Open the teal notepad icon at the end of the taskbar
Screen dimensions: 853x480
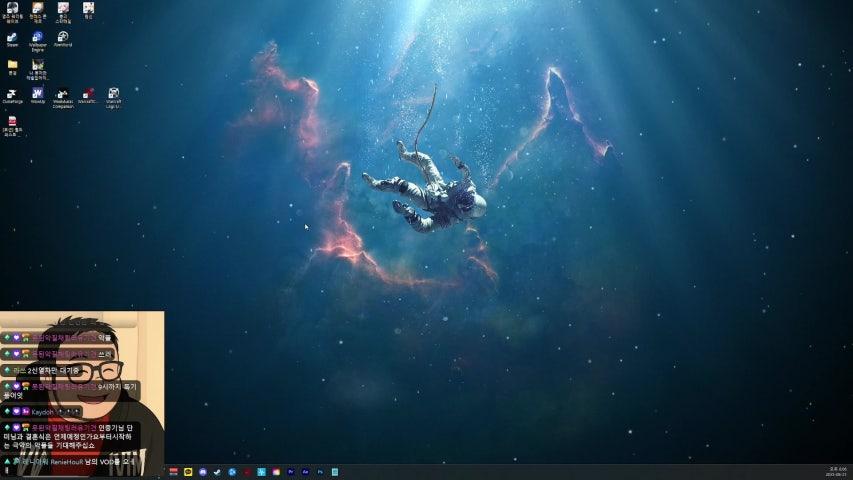pyautogui.click(x=335, y=472)
